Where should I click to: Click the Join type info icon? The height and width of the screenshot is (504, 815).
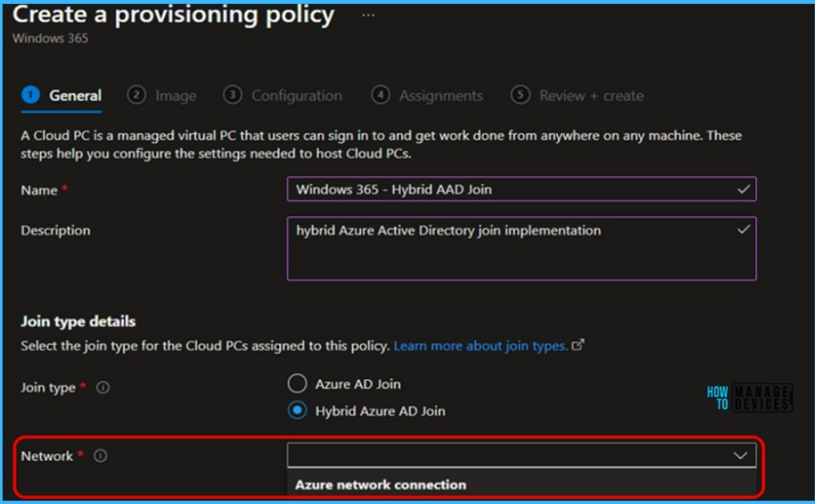(103, 388)
